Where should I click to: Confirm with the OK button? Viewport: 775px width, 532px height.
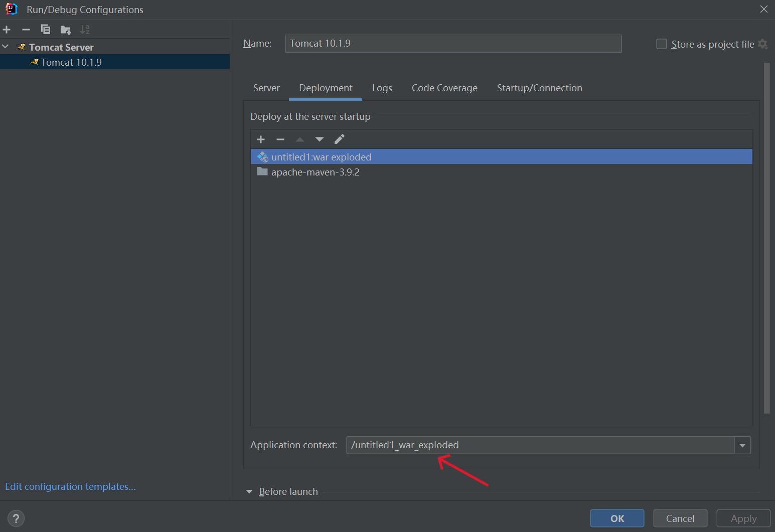point(617,518)
